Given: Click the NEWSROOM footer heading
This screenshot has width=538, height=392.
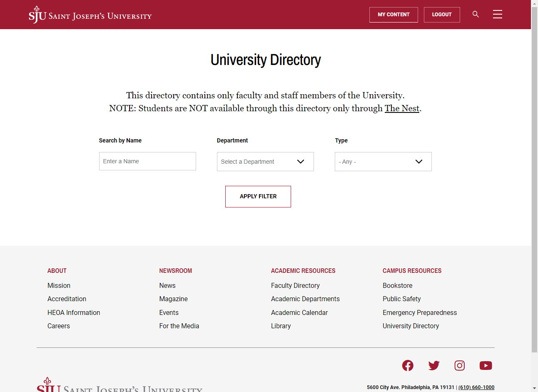Looking at the screenshot, I should pyautogui.click(x=176, y=271).
